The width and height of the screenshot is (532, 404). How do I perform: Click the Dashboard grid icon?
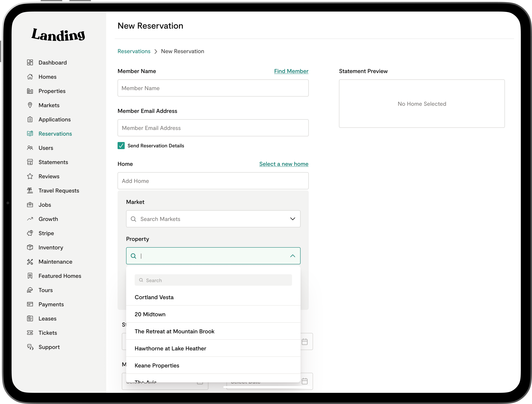tap(30, 63)
